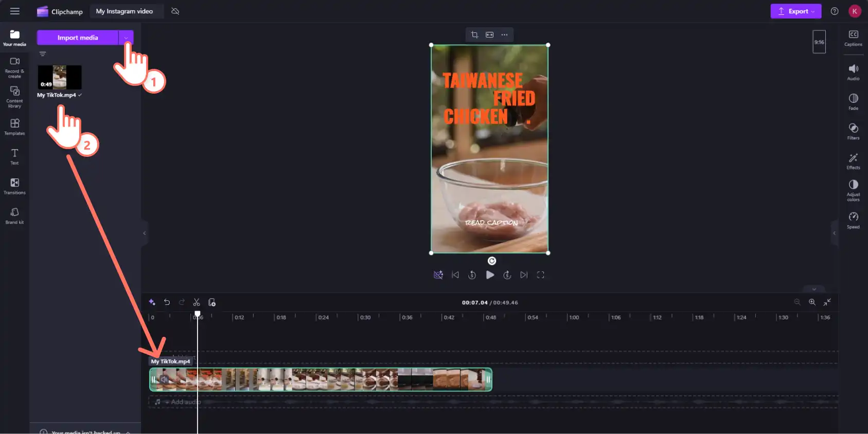Image resolution: width=868 pixels, height=434 pixels.
Task: Split the clip with scissors
Action: (x=197, y=302)
